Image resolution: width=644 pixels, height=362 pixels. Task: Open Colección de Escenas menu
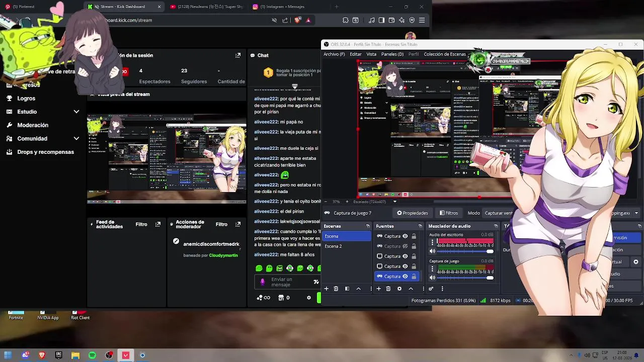pos(445,54)
